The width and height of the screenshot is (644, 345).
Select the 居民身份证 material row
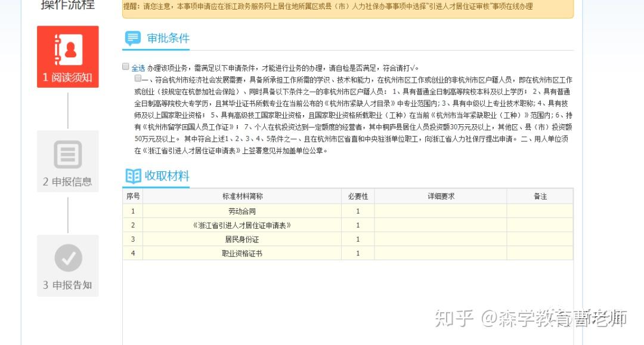pyautogui.click(x=348, y=239)
